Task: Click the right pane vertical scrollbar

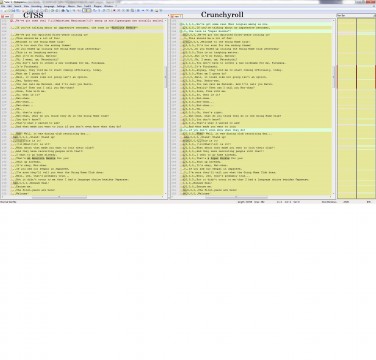Action: (334, 108)
